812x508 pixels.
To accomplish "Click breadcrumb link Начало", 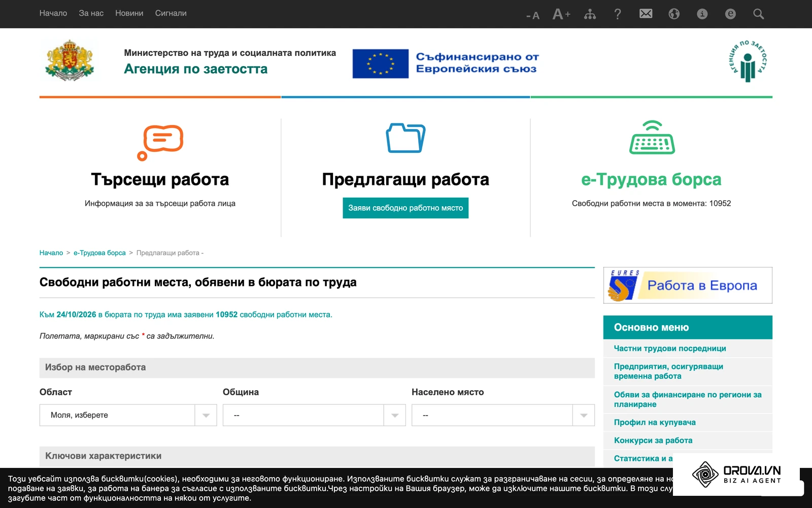I will pyautogui.click(x=51, y=252).
